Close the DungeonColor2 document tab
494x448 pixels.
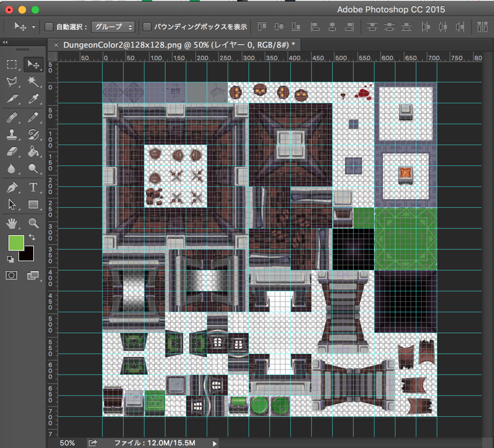click(x=56, y=45)
